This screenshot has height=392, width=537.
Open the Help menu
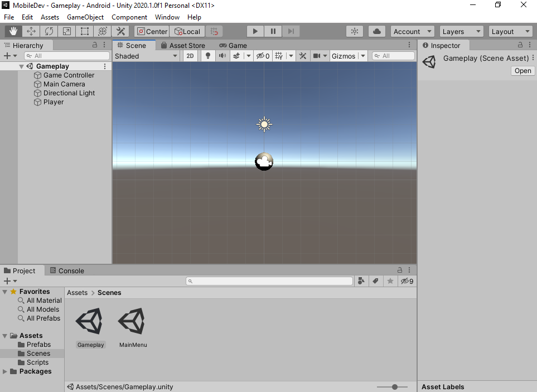click(x=194, y=17)
